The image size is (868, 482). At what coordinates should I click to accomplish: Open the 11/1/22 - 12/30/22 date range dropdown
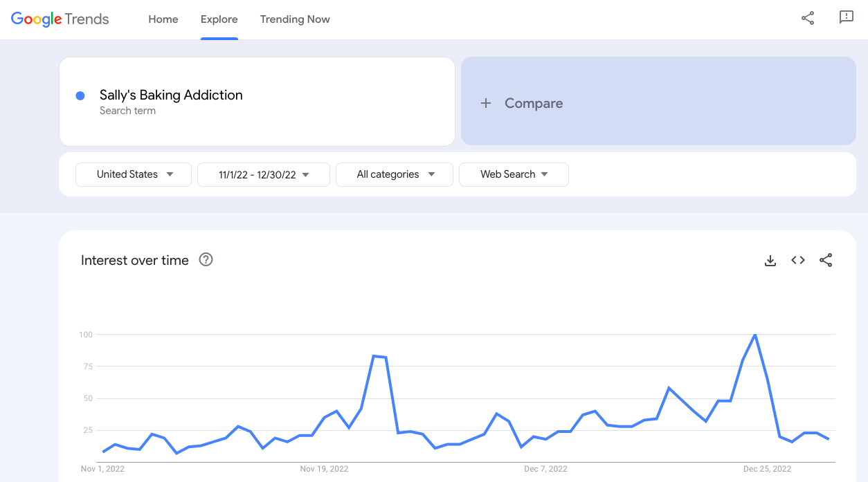click(x=263, y=175)
